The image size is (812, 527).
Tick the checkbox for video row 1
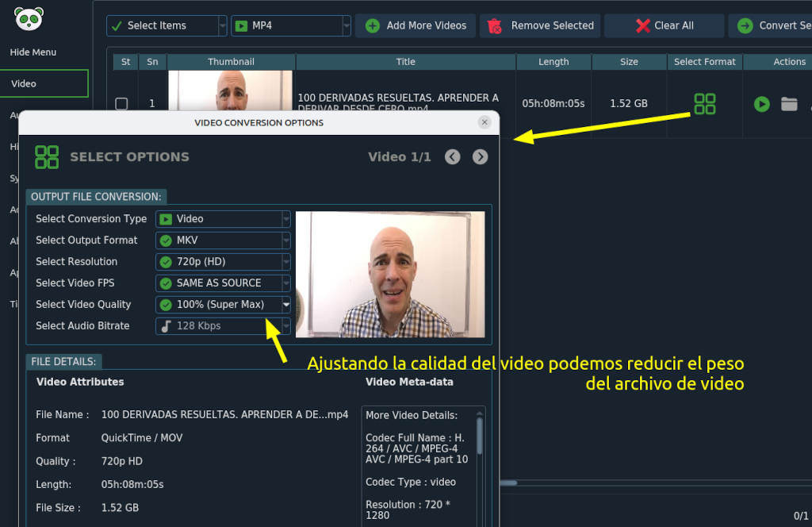(121, 104)
